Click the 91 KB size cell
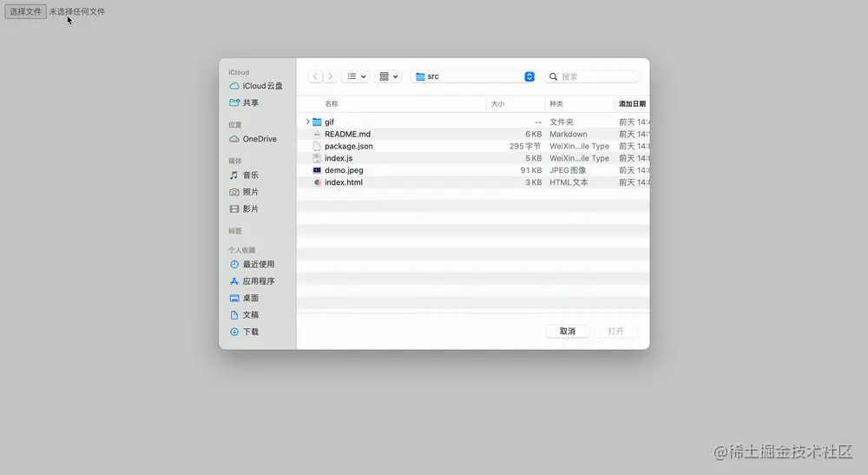Viewport: 868px width, 475px height. tap(531, 170)
